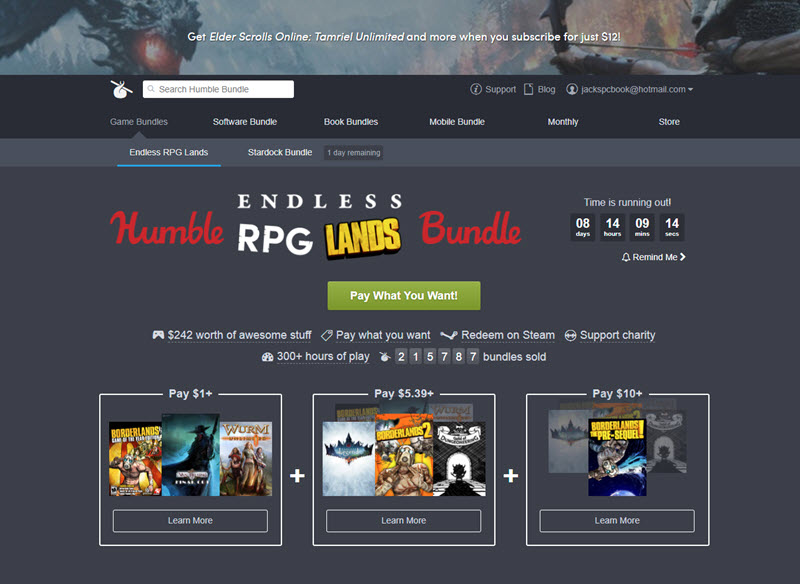Click the speedometer icon beside hours of play
800x584 pixels.
(267, 357)
